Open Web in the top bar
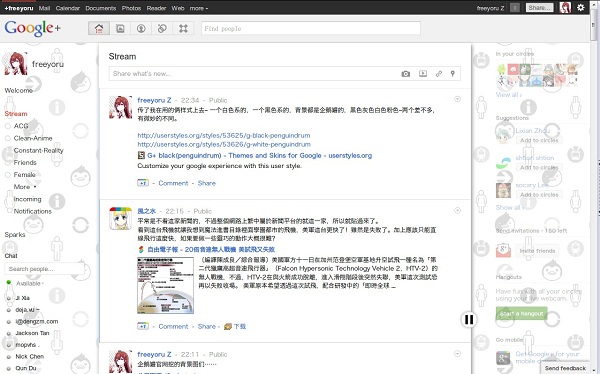Screen dimensions: 600x374 tap(178, 8)
